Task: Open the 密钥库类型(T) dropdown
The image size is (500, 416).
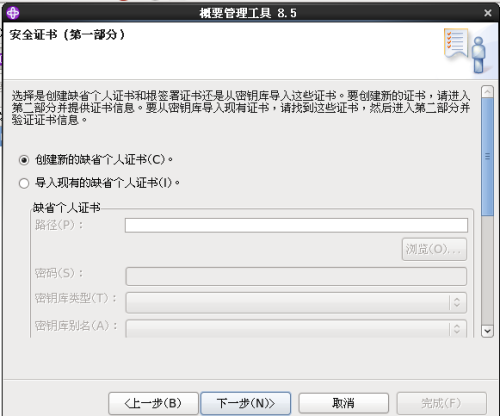Action: point(296,303)
